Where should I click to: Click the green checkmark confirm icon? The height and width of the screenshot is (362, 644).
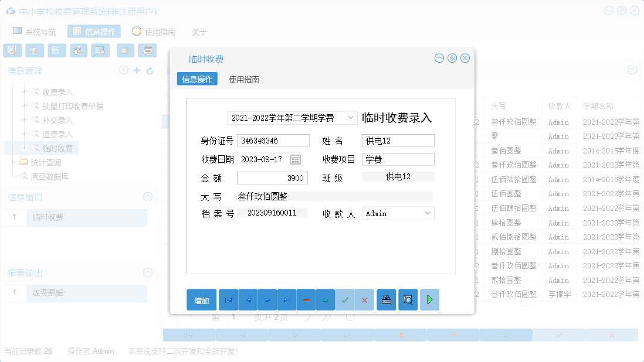(x=345, y=299)
